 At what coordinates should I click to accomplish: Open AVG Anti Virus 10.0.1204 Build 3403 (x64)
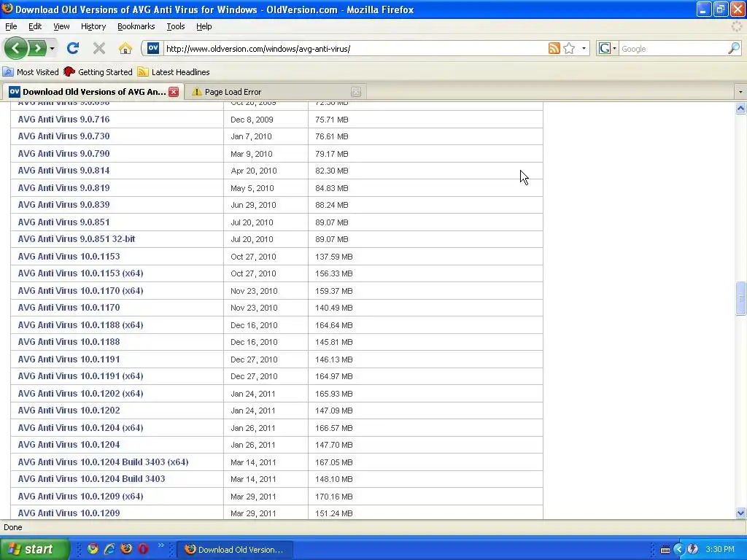pos(104,462)
